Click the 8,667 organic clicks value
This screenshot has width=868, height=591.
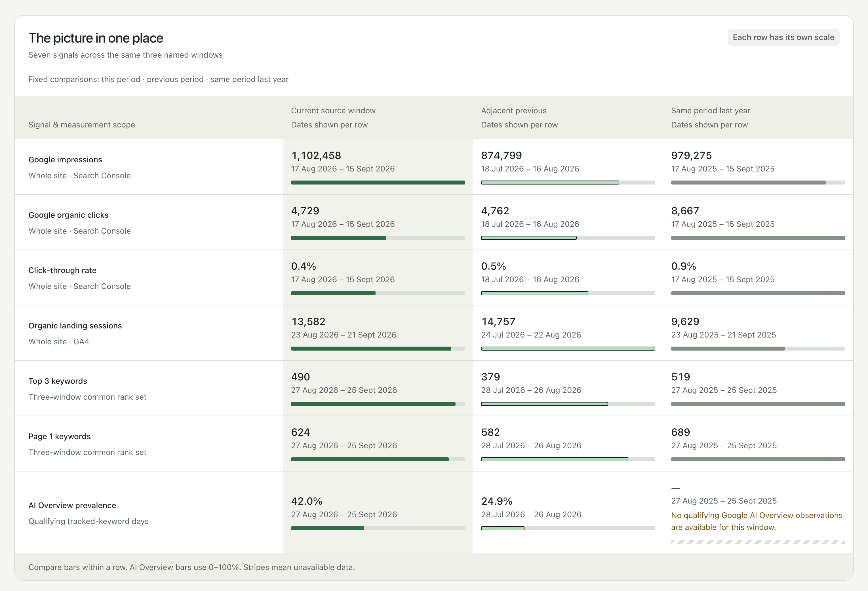tap(685, 211)
